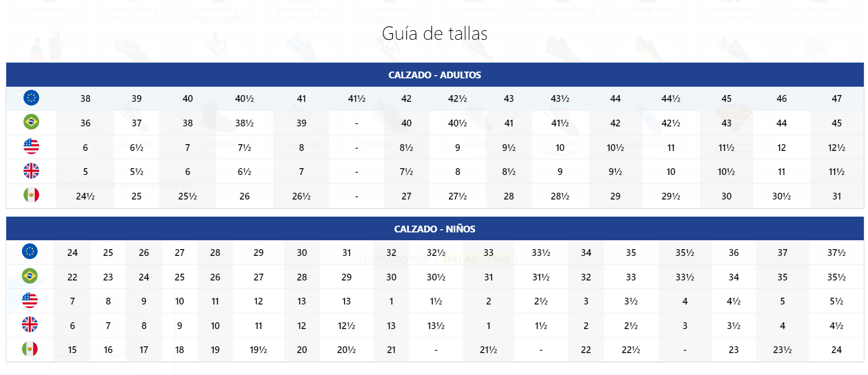
Task: Select the 24½ adults Mexico size cell
Action: pos(85,196)
